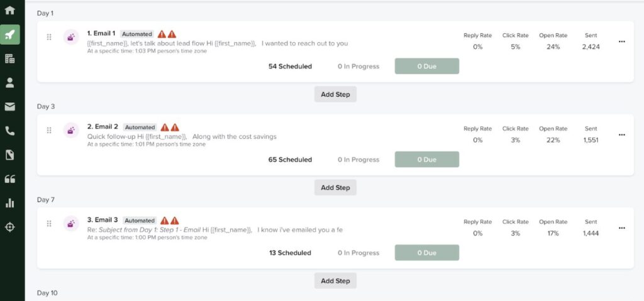Click the 0 Due button for Email 2

click(x=427, y=160)
